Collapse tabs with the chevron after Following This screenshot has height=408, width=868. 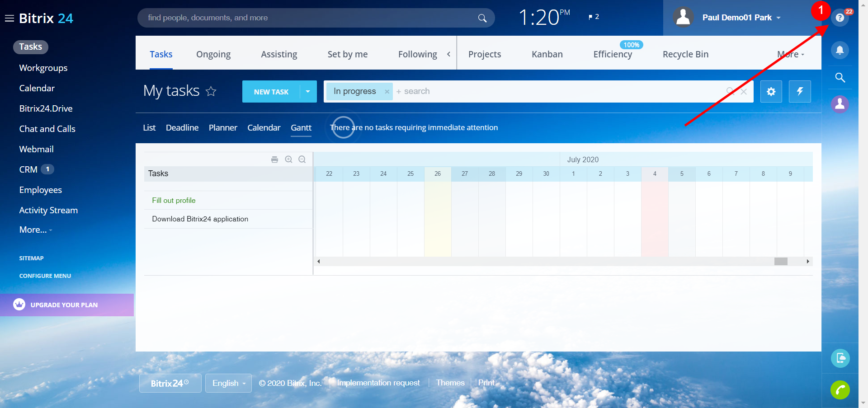[448, 54]
